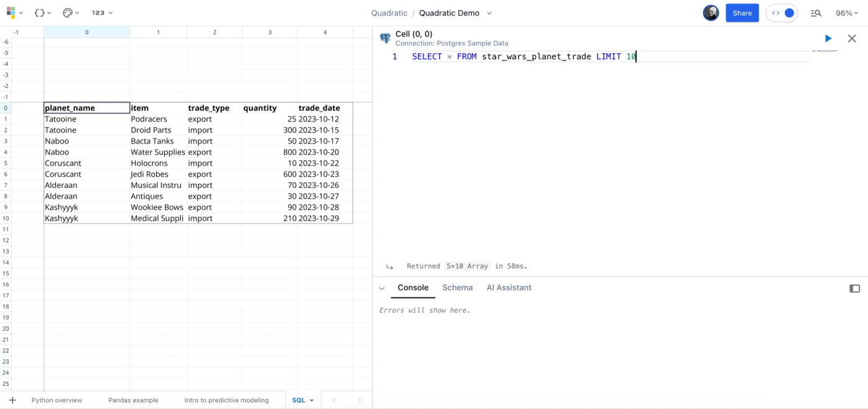868x409 pixels.
Task: Toggle the code editor view switch
Action: pyautogui.click(x=782, y=13)
